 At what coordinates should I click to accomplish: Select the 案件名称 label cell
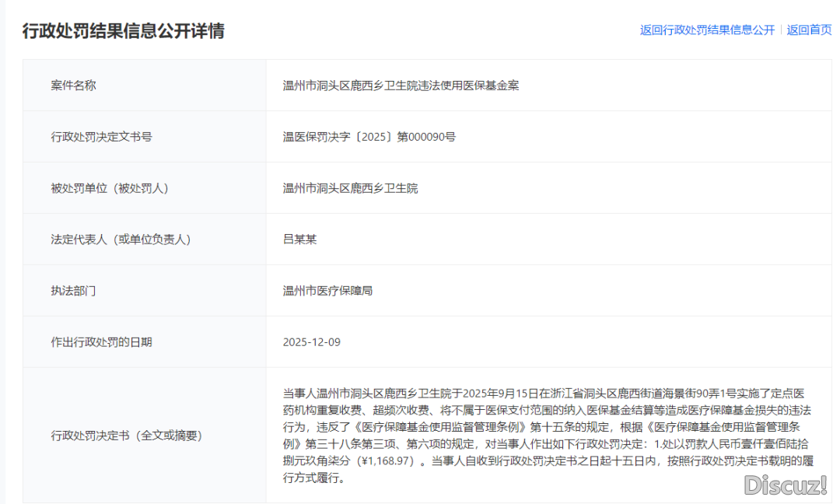(x=73, y=86)
